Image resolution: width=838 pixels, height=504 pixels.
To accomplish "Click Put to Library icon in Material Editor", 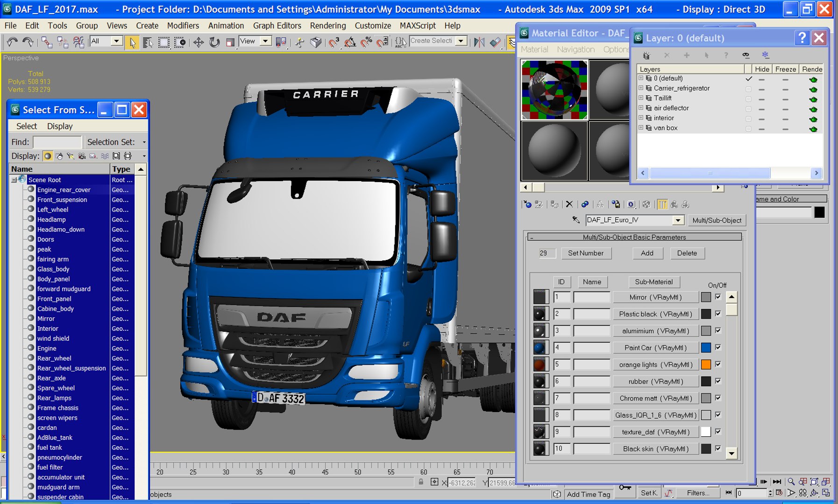I will pyautogui.click(x=616, y=204).
